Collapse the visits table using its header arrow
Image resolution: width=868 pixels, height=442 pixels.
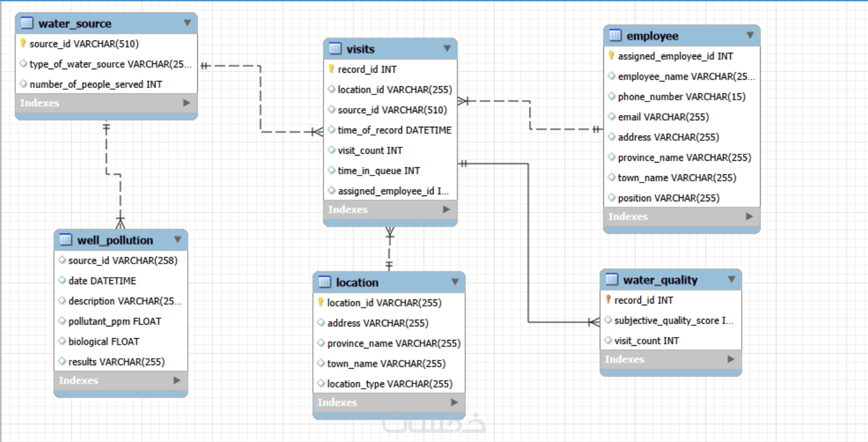pyautogui.click(x=447, y=49)
